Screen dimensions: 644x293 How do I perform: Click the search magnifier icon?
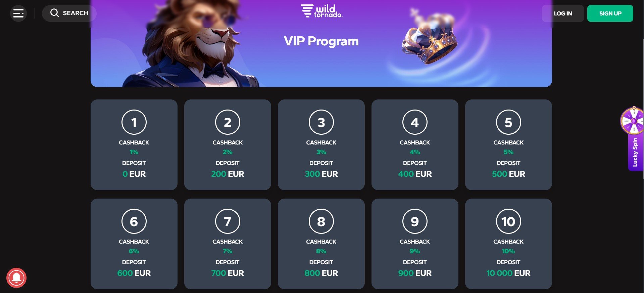[54, 13]
